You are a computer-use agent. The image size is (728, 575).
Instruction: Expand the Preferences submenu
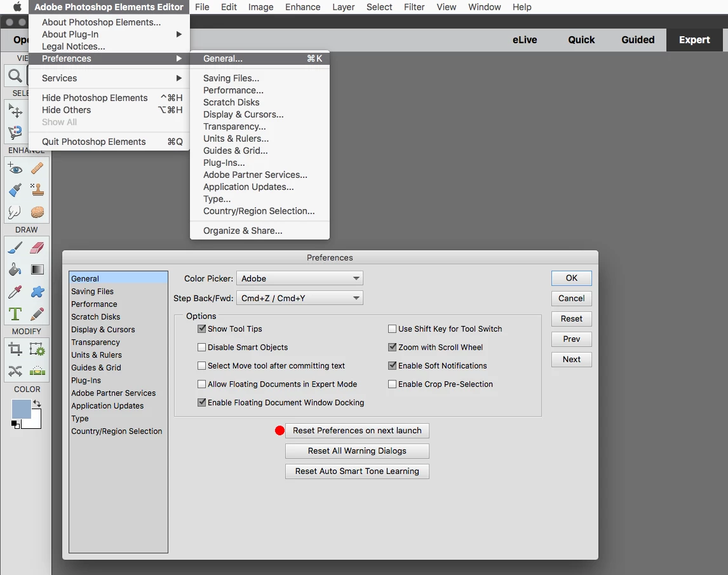click(x=109, y=58)
